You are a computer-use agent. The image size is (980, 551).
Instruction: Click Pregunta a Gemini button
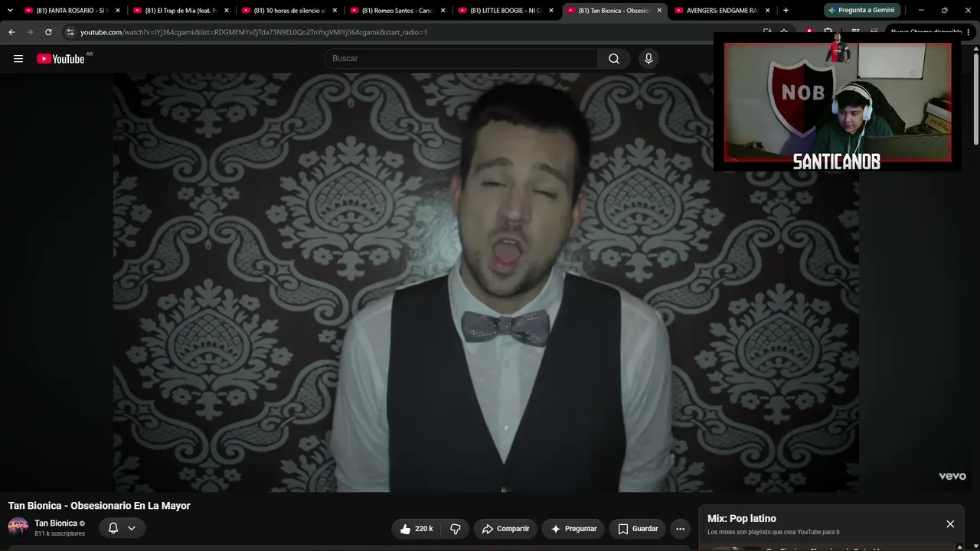coord(861,11)
